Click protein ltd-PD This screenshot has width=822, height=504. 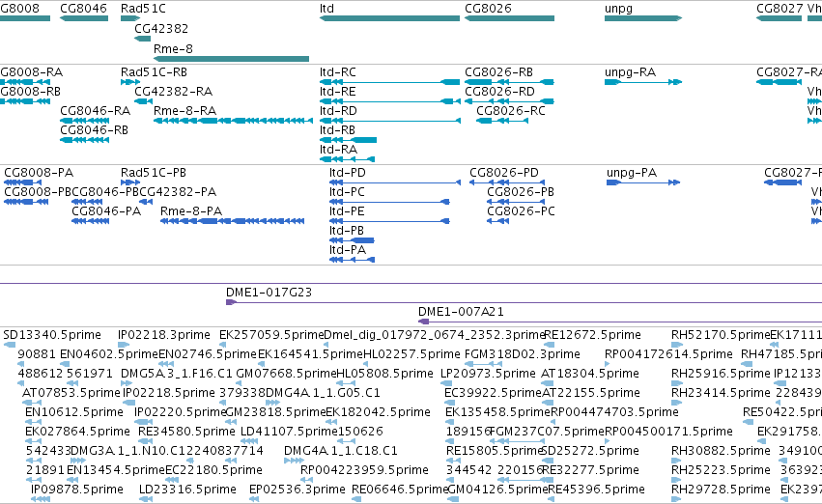(x=395, y=182)
